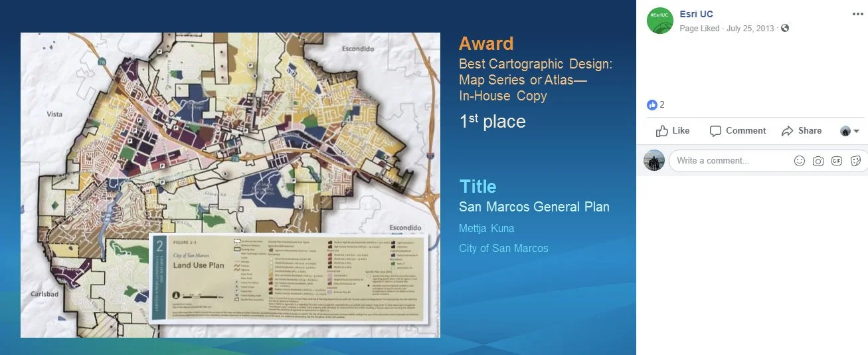Open the emoji picker in comment box
The height and width of the screenshot is (355, 868).
800,161
